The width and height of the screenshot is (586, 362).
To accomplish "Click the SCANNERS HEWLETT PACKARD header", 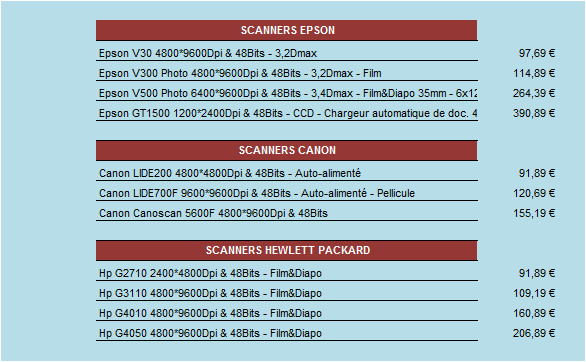I will pos(287,250).
